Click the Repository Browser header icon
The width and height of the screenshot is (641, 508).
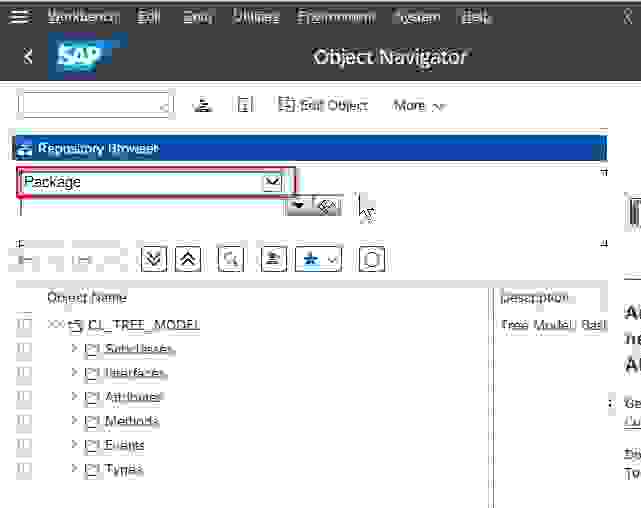[x=24, y=149]
